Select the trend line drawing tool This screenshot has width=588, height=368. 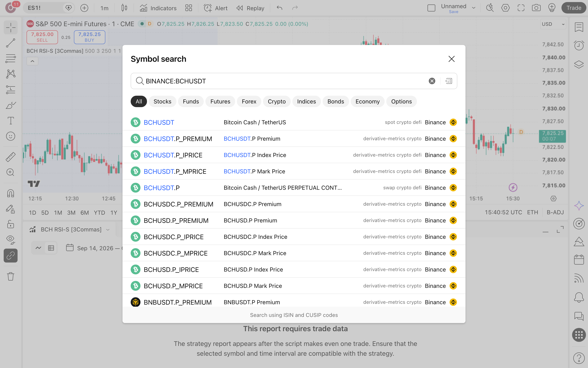[x=11, y=43]
